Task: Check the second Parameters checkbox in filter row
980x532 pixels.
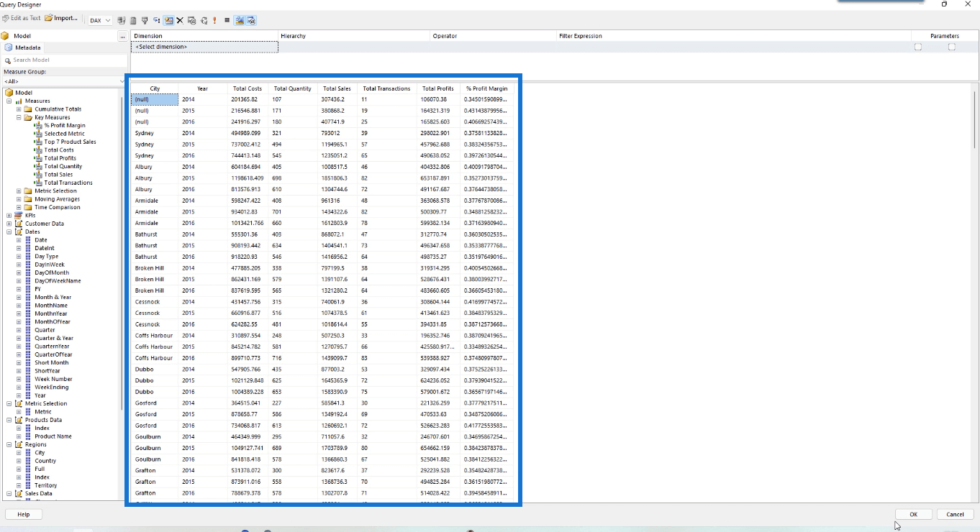Action: tap(952, 47)
